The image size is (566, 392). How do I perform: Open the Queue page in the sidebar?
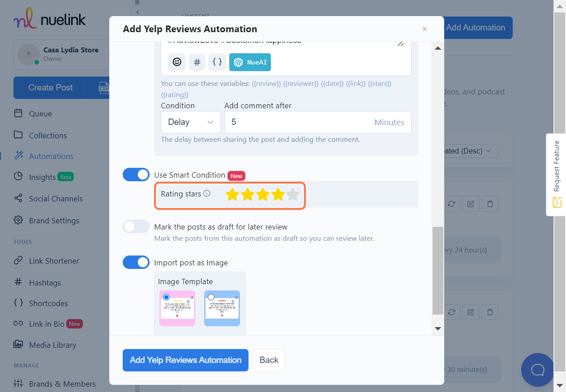(x=40, y=114)
